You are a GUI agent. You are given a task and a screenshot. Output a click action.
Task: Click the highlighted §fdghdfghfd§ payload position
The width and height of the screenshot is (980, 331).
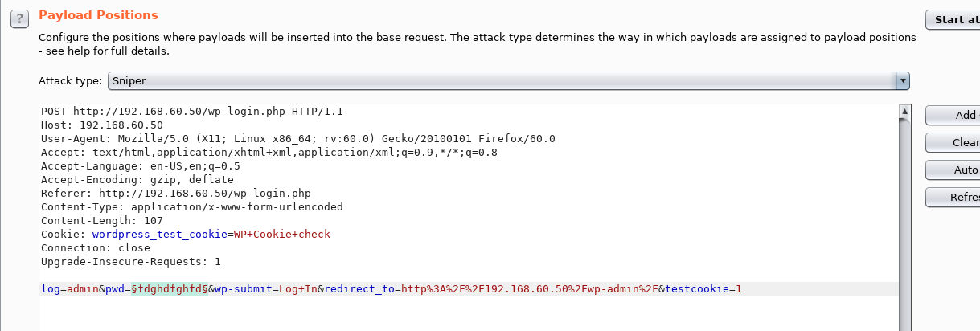tap(170, 288)
